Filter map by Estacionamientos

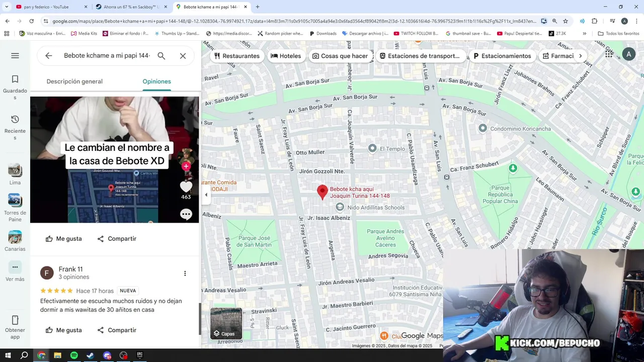click(502, 56)
